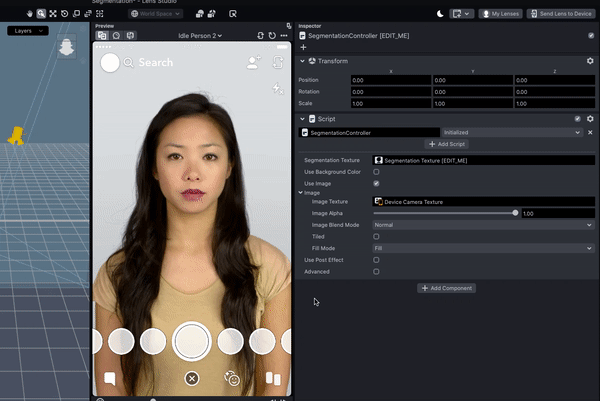
Task: Uncheck the Use Image checkbox
Action: (x=376, y=183)
